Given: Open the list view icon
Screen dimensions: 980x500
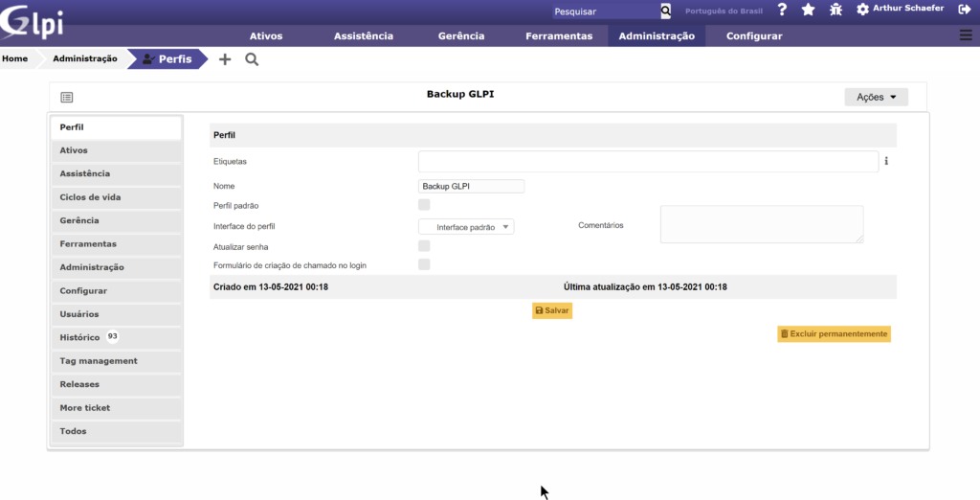Looking at the screenshot, I should pos(67,97).
